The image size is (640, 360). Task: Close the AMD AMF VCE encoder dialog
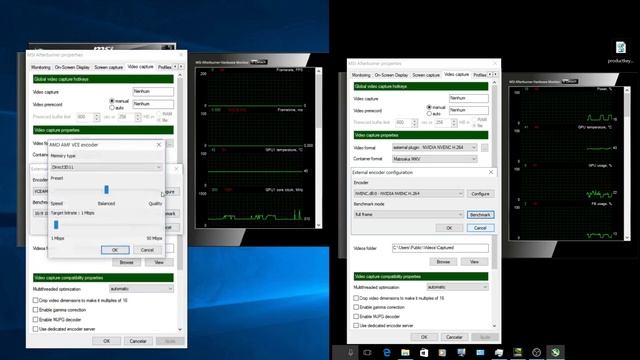point(159,145)
